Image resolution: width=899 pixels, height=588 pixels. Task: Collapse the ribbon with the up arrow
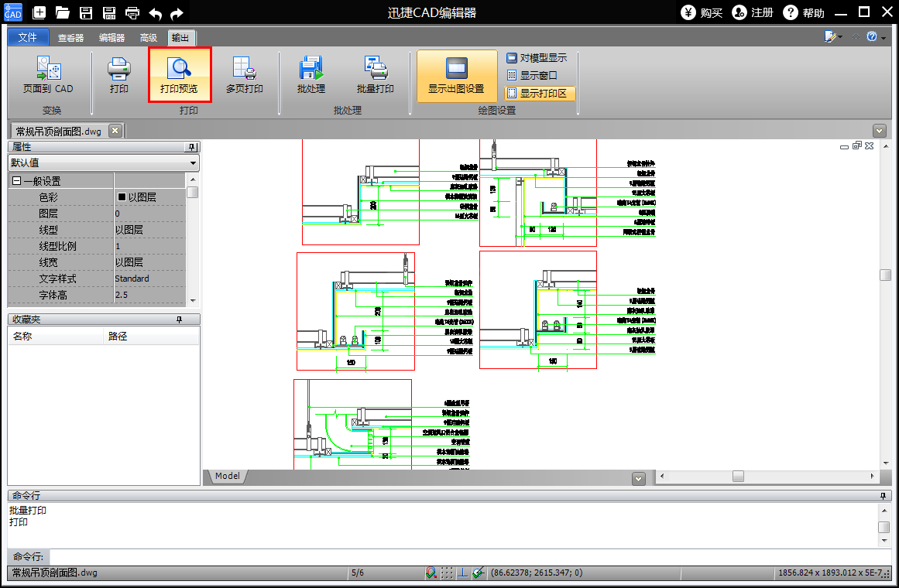(x=856, y=36)
